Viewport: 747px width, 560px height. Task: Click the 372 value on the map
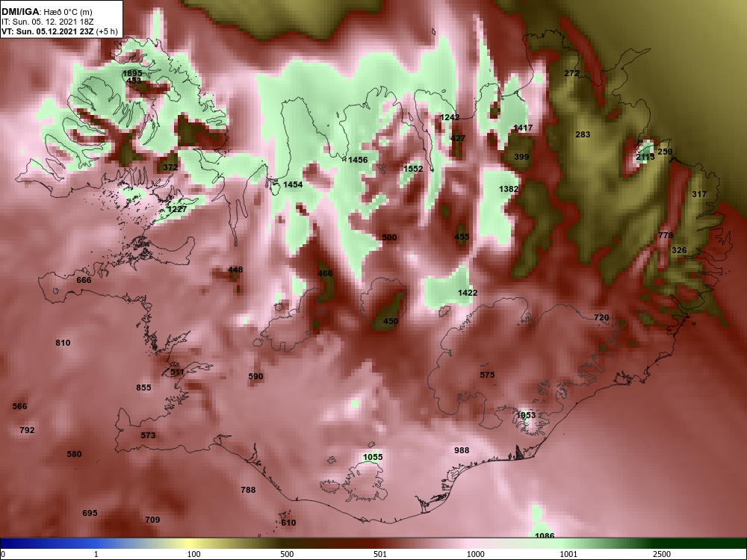click(x=170, y=167)
